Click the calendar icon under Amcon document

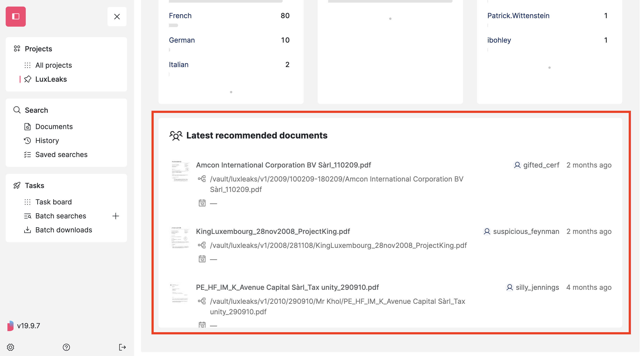(202, 203)
